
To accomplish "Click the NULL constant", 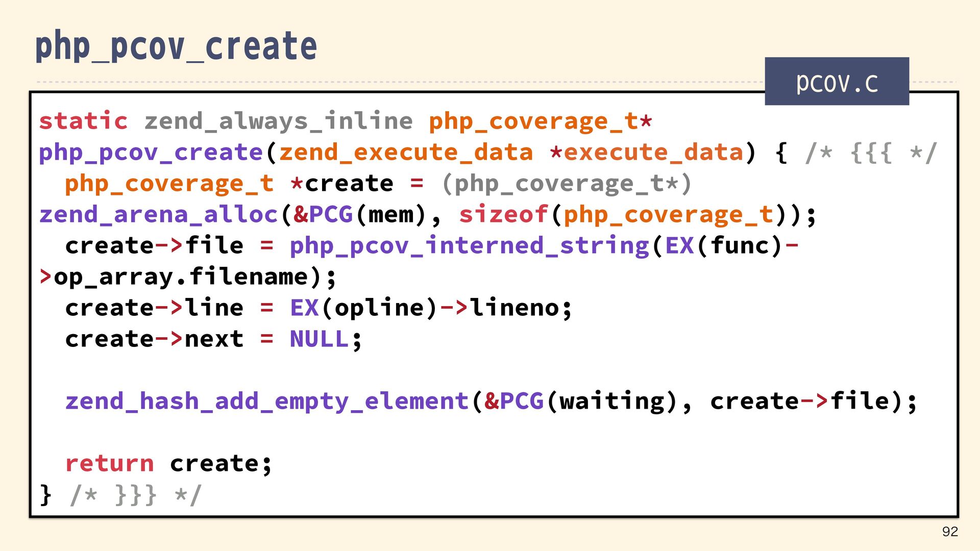I will tap(320, 339).
